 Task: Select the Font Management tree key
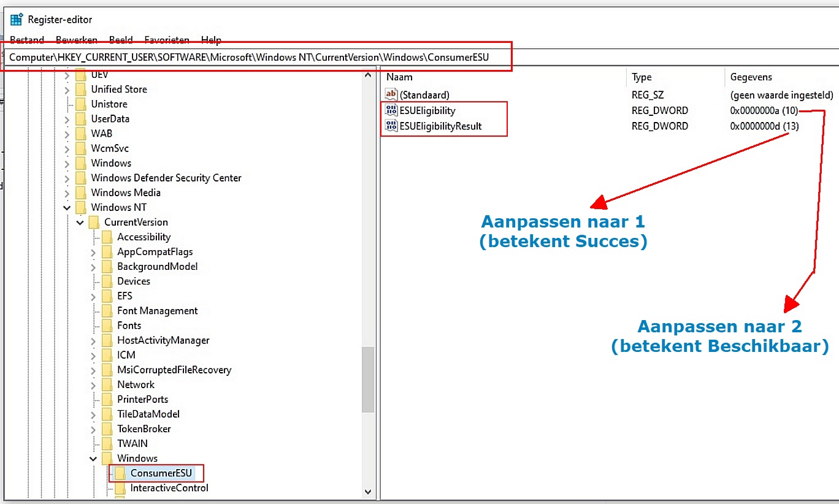coord(158,311)
